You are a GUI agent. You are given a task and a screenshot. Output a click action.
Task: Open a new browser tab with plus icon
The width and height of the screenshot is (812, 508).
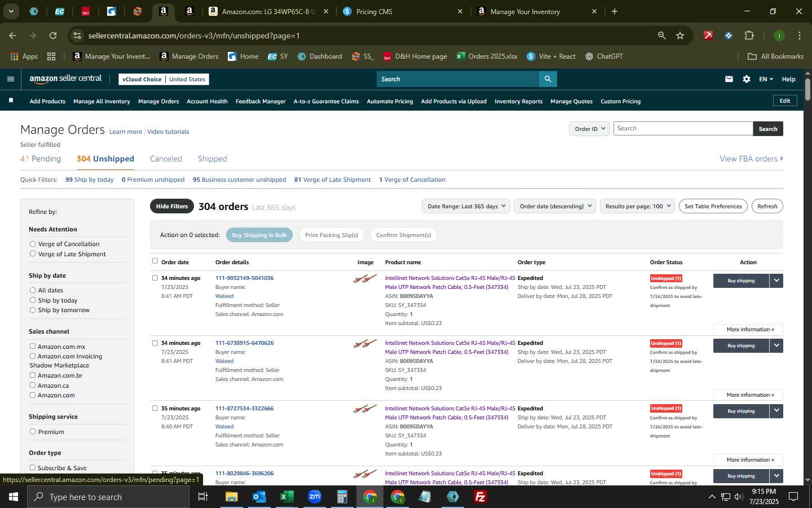tap(615, 11)
